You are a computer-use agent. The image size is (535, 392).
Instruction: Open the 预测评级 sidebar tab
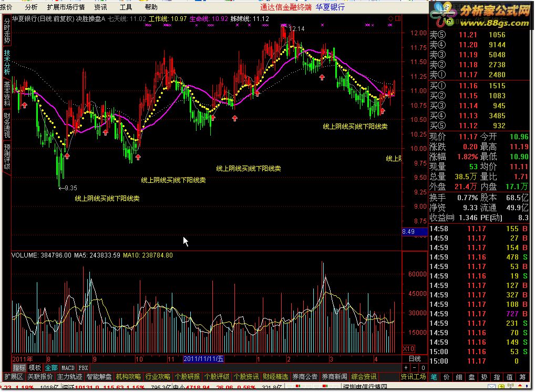click(7, 157)
